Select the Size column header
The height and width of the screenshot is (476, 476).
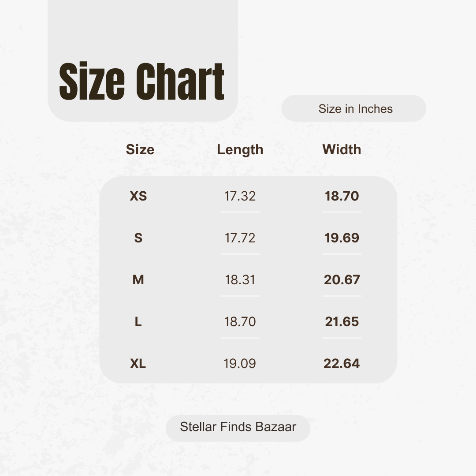tap(140, 149)
